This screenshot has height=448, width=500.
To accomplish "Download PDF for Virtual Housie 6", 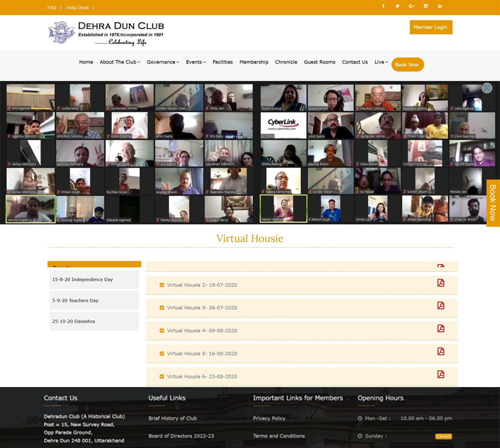I will click(440, 375).
